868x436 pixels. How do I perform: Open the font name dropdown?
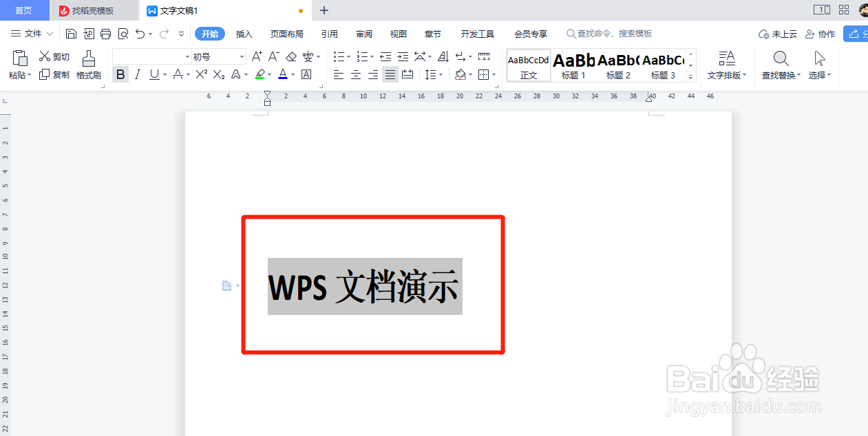(187, 56)
